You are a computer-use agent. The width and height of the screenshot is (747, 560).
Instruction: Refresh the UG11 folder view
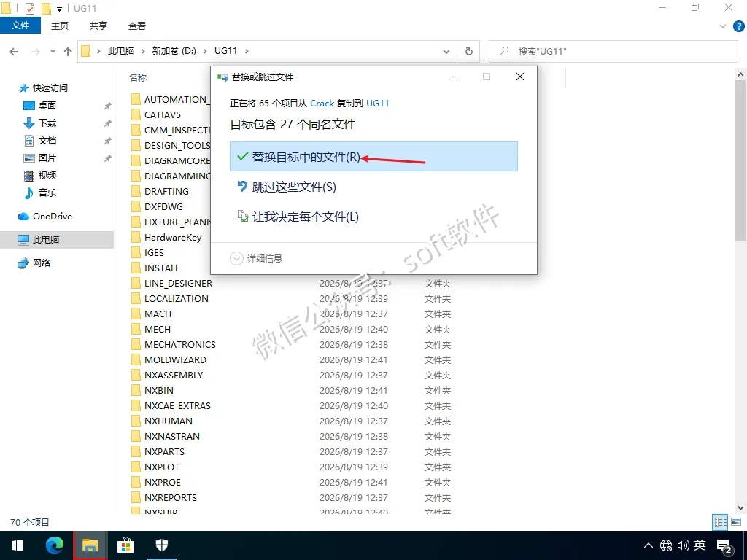pyautogui.click(x=469, y=52)
